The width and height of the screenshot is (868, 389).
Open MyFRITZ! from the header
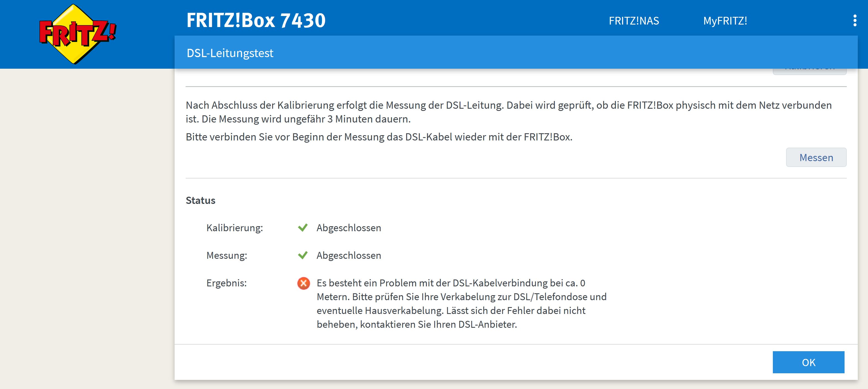pyautogui.click(x=725, y=21)
